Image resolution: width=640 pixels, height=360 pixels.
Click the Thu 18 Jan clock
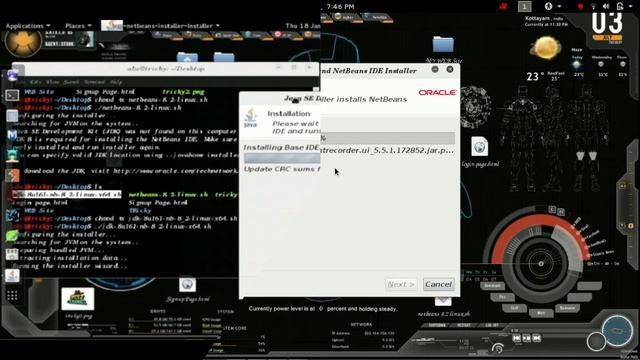(303, 26)
